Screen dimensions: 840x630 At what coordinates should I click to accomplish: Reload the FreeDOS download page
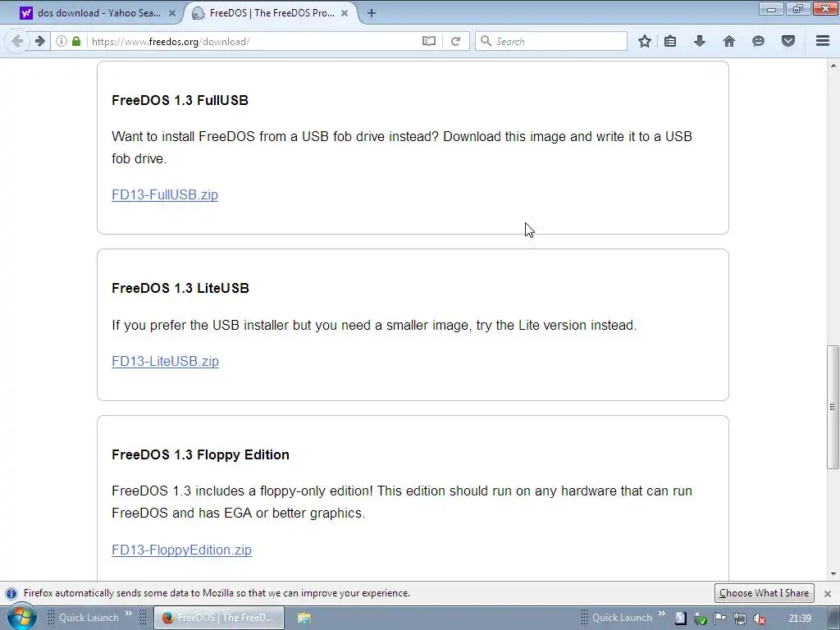click(x=456, y=41)
